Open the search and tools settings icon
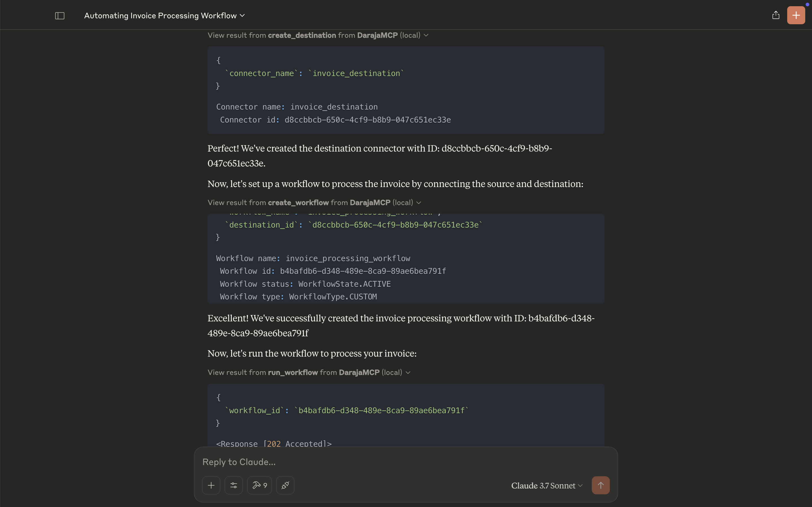 (x=233, y=485)
